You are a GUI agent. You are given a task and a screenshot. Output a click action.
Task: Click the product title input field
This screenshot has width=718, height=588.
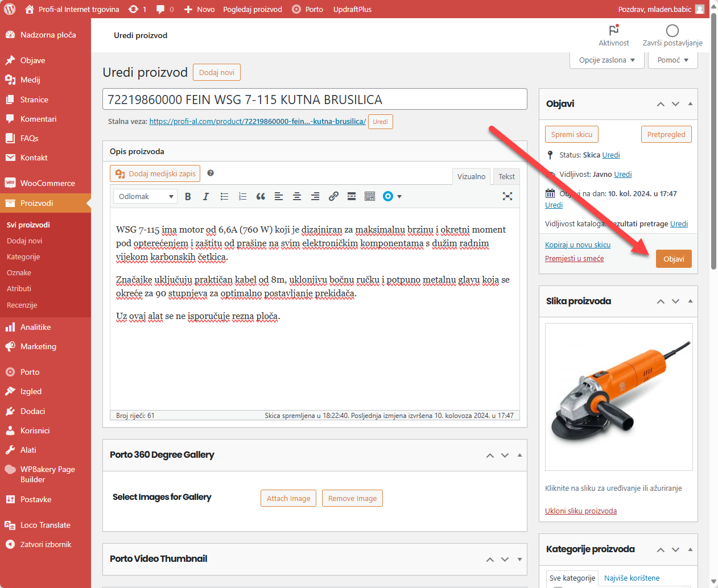pyautogui.click(x=315, y=100)
